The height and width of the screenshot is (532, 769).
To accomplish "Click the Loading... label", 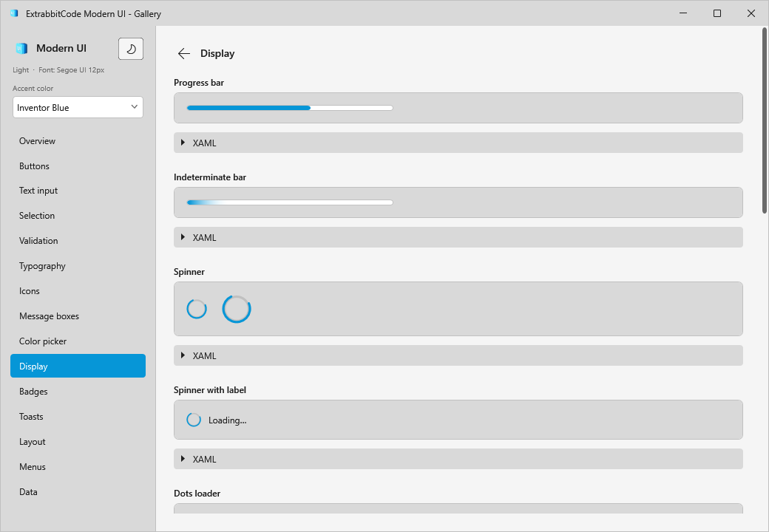I will point(228,420).
